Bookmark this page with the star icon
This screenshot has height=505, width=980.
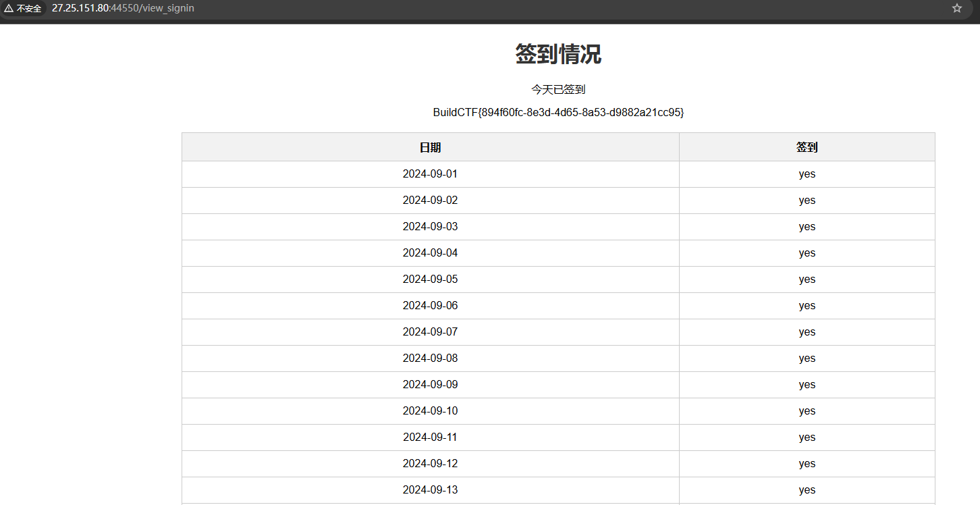(x=956, y=9)
